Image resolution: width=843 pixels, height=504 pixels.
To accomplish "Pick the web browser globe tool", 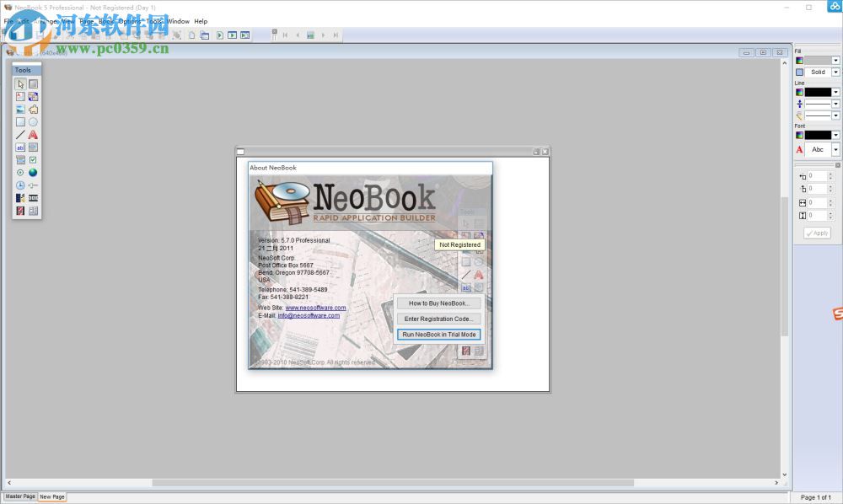I will point(32,172).
